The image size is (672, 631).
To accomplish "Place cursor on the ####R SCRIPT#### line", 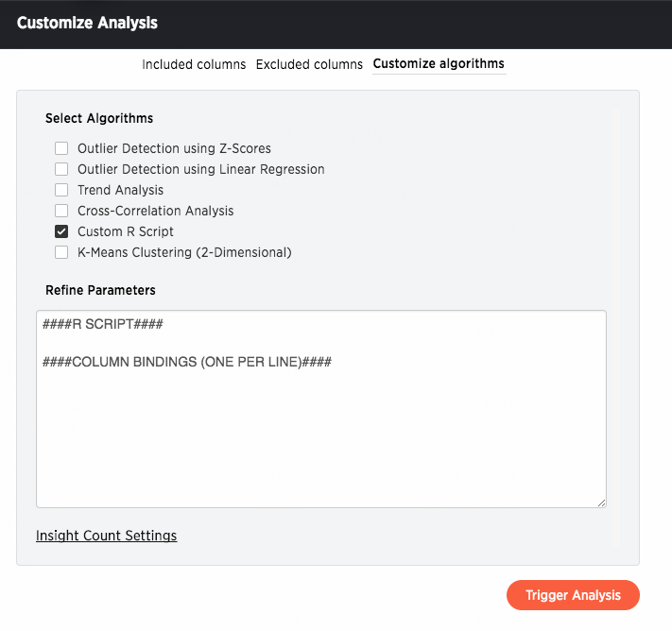I will tap(102, 324).
